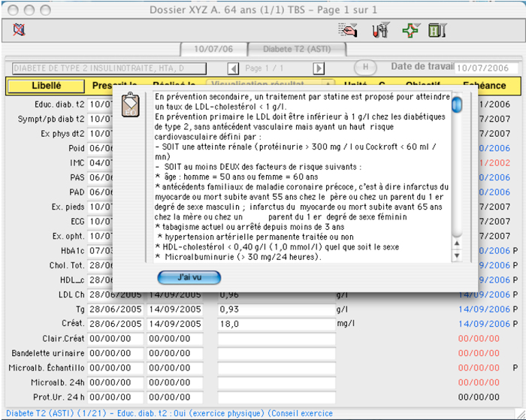Image resolution: width=526 pixels, height=420 pixels.
Task: Switch to the 10/07/06 tab
Action: [x=213, y=49]
